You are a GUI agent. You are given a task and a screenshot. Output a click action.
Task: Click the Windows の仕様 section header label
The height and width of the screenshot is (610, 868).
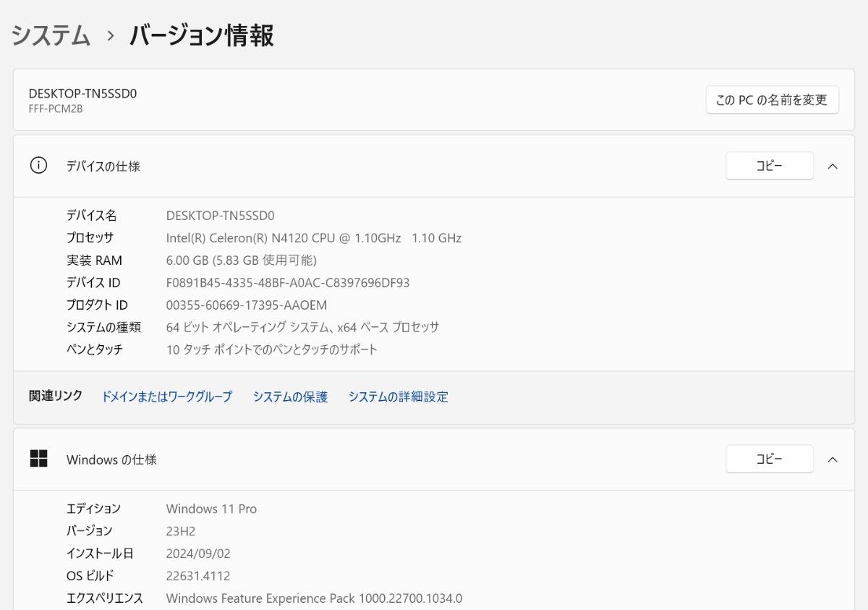(111, 459)
